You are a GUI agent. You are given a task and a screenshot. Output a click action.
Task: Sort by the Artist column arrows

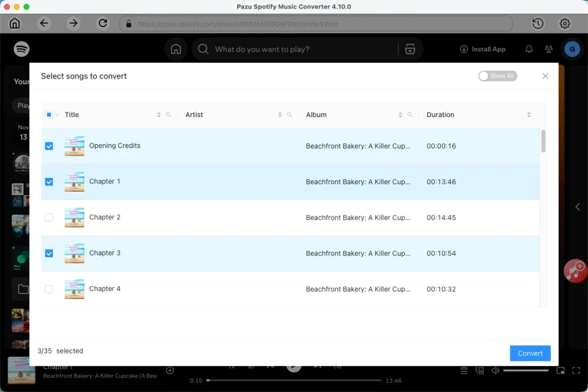(280, 115)
